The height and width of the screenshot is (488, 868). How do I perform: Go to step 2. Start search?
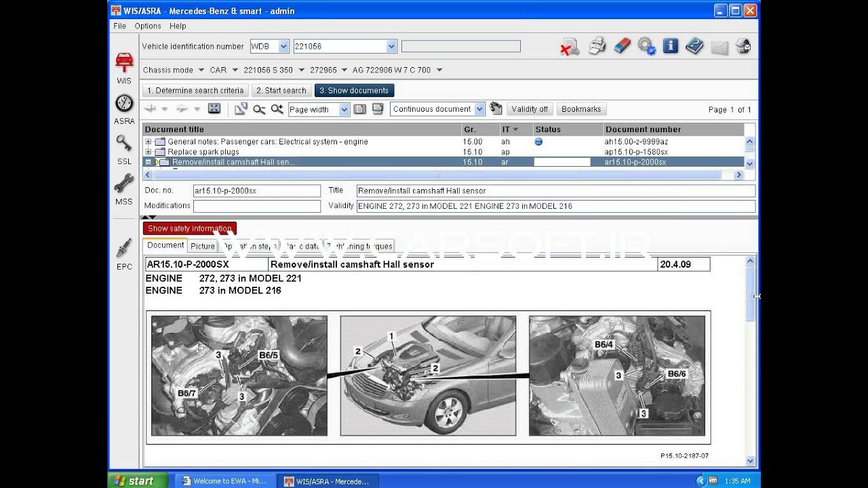click(x=281, y=90)
